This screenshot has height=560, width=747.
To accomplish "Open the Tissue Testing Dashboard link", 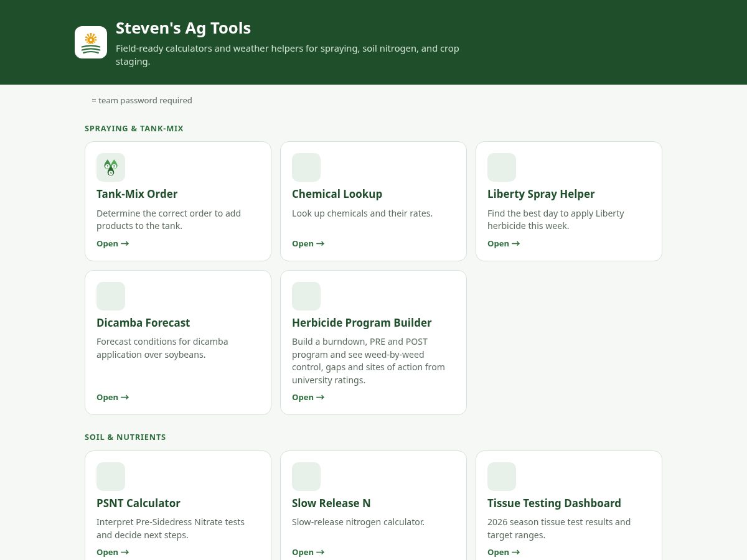I will [x=504, y=552].
